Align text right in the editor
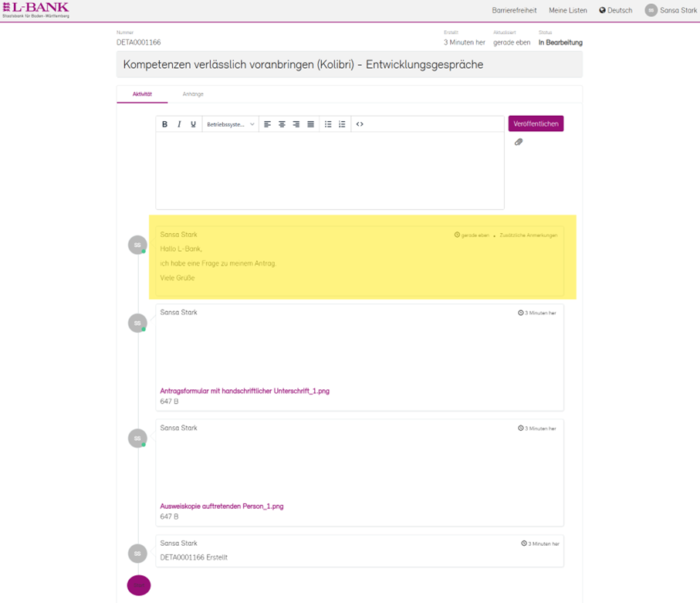This screenshot has width=700, height=603. click(296, 124)
